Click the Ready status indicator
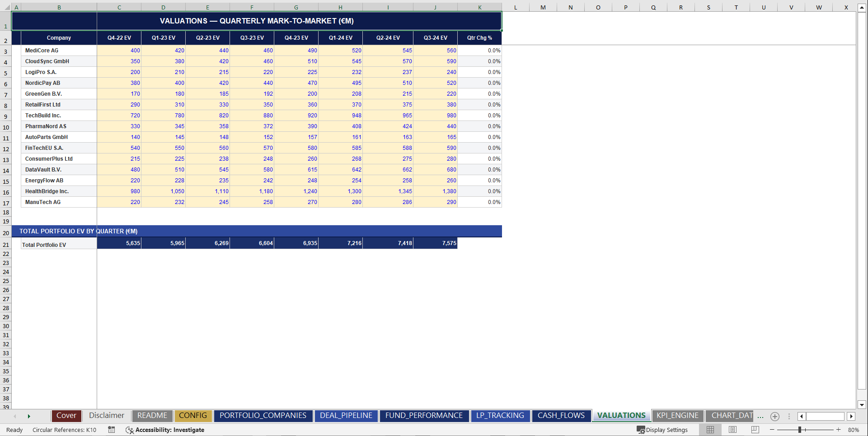Screen dimensions: 868x436 coord(14,430)
